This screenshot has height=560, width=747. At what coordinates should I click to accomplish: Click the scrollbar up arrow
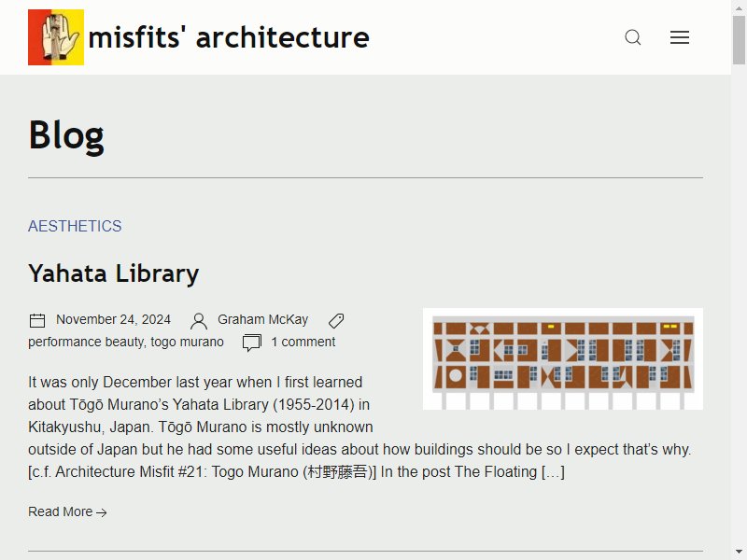[739, 7]
